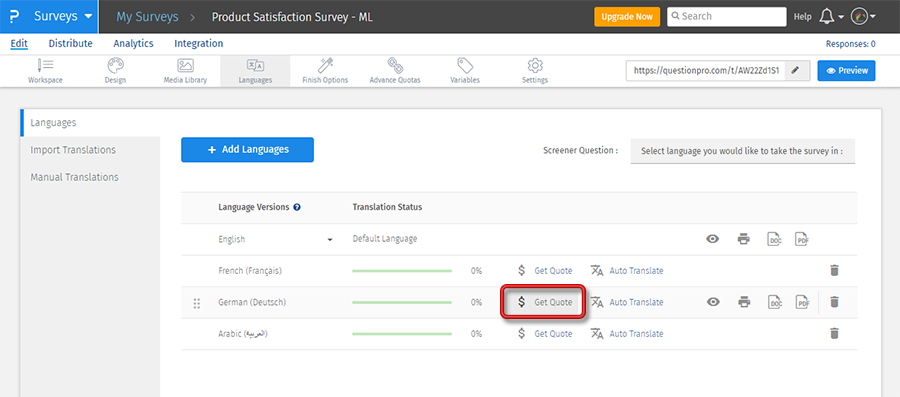
Task: Preview the German version via eye icon
Action: pyautogui.click(x=713, y=302)
